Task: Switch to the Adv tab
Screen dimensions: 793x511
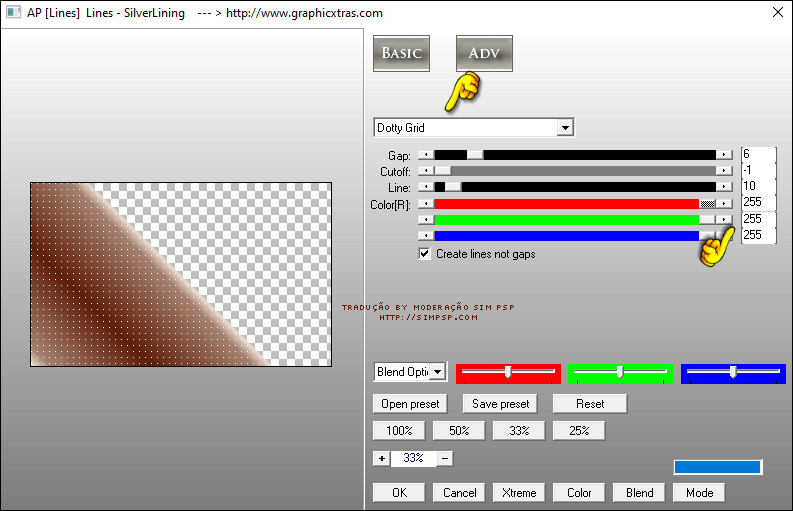Action: tap(484, 53)
